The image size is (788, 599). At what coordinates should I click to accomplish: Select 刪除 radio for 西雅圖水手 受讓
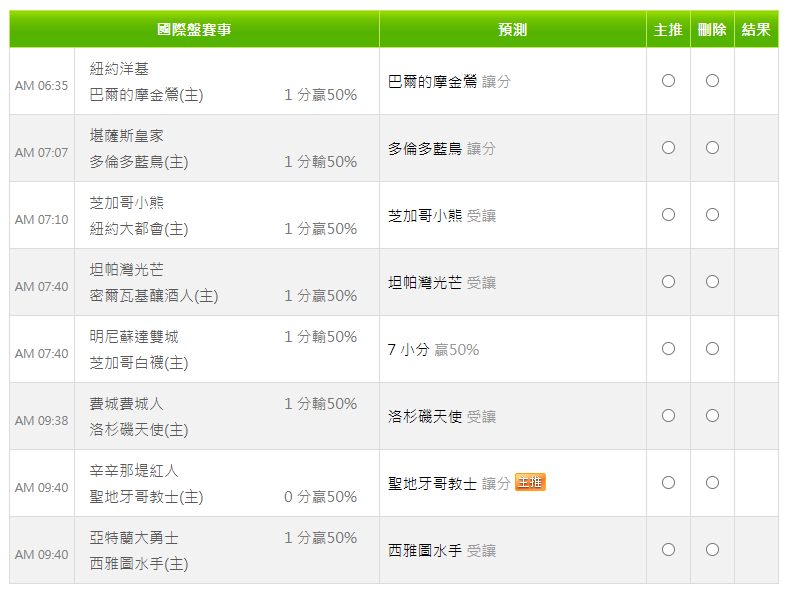(712, 550)
